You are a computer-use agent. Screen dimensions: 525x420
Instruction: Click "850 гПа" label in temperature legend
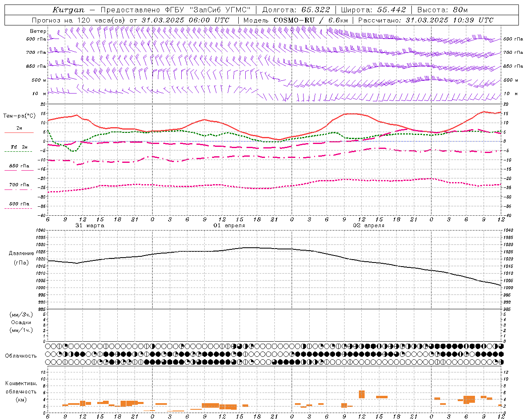click(x=19, y=166)
